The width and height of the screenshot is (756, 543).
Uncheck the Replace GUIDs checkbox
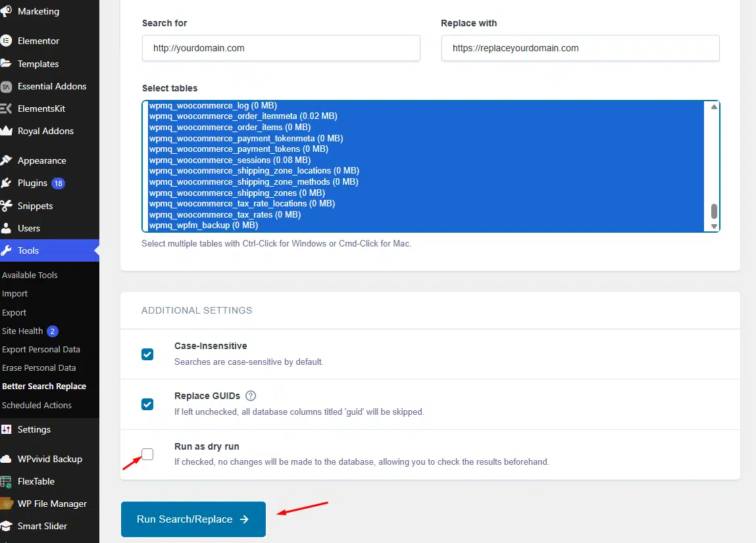147,404
